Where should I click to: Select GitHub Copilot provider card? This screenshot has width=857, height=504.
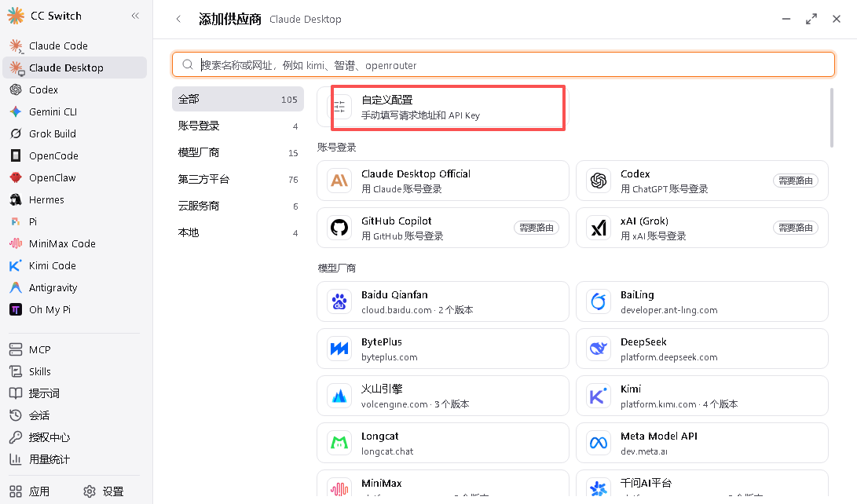click(443, 228)
